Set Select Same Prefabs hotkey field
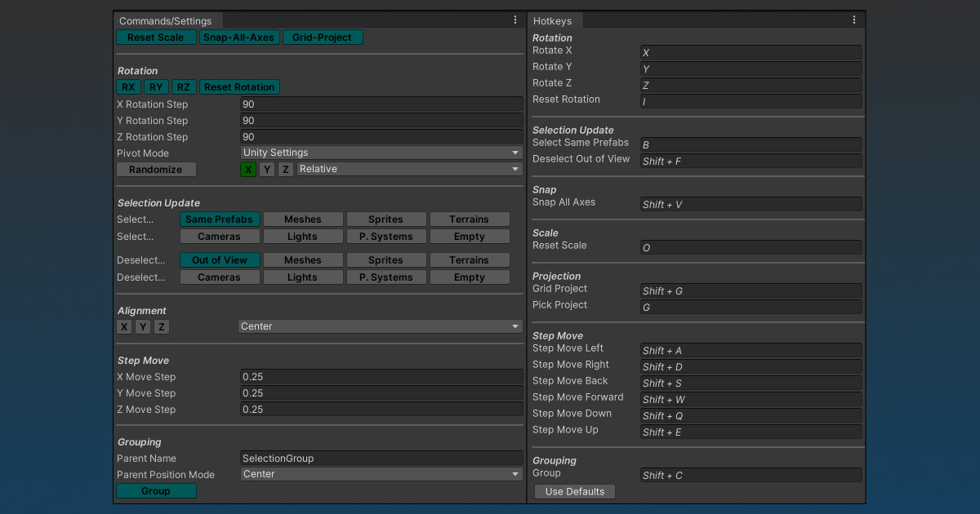Viewport: 980px width, 514px height. [751, 144]
